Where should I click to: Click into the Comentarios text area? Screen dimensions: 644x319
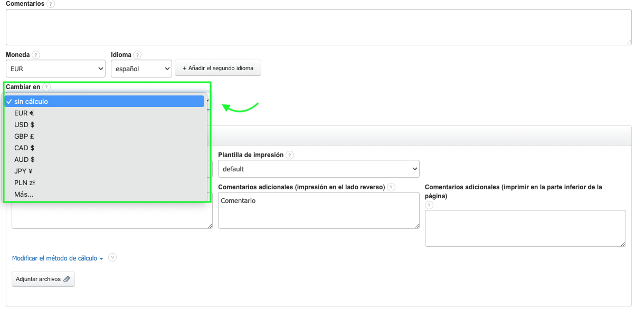click(318, 27)
